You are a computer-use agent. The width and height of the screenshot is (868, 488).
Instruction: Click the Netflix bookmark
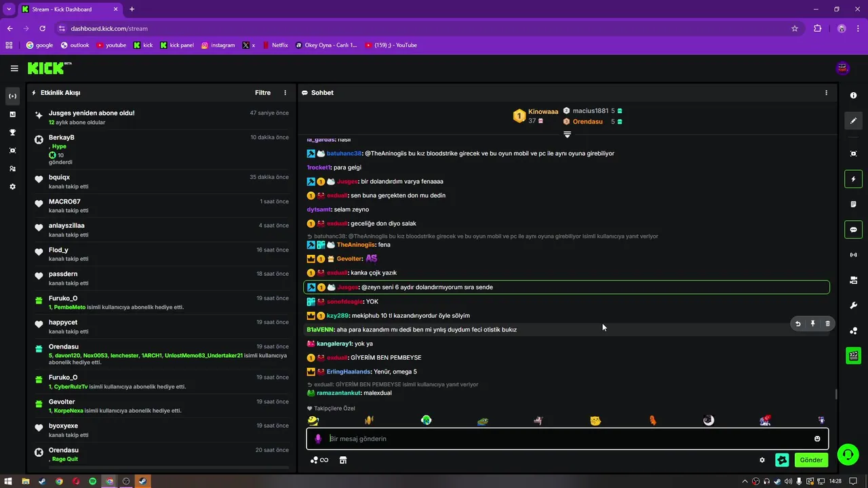click(275, 45)
